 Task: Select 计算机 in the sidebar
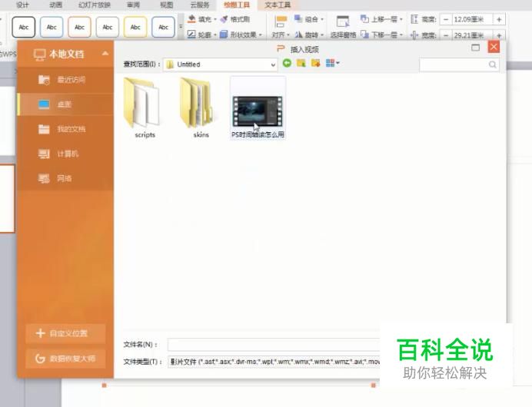(x=65, y=154)
